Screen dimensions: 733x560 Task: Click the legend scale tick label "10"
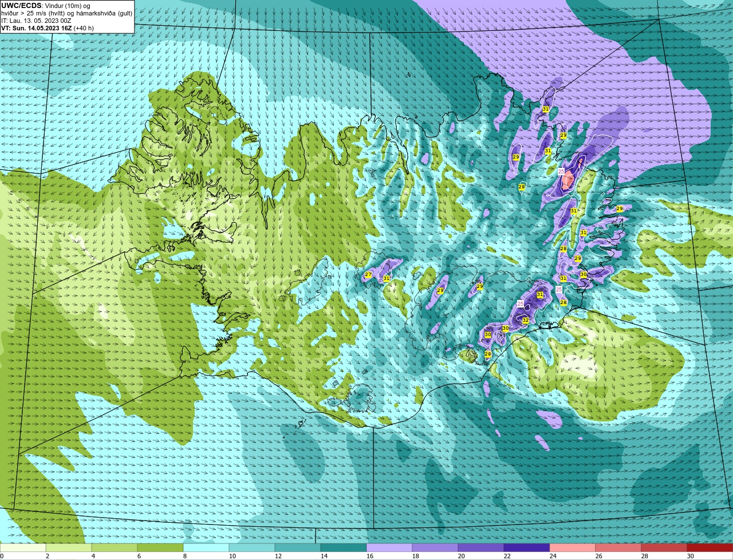point(232,556)
